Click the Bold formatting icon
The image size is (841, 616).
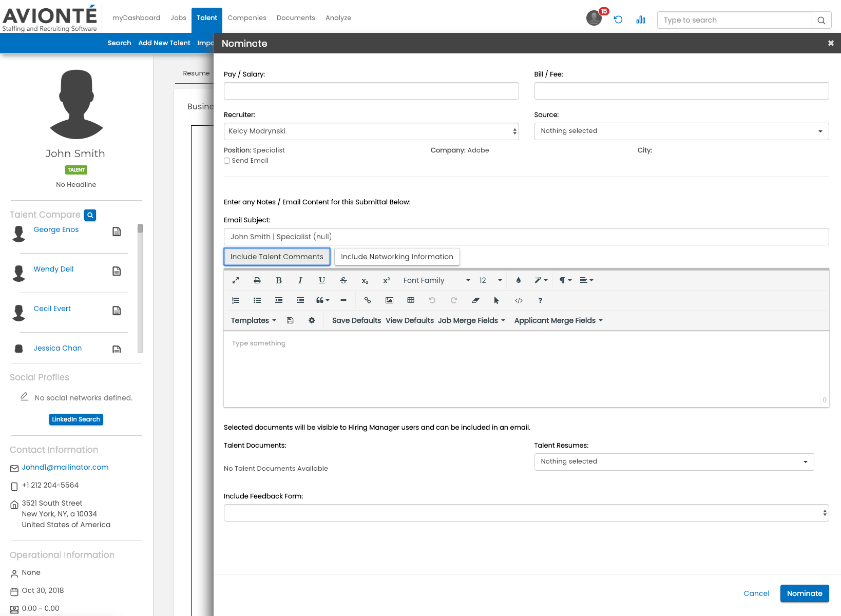point(279,280)
